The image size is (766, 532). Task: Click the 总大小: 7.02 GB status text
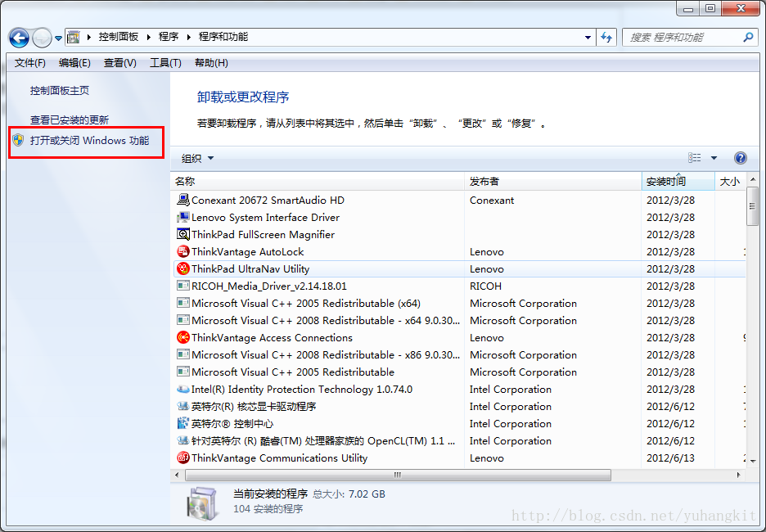tap(349, 494)
